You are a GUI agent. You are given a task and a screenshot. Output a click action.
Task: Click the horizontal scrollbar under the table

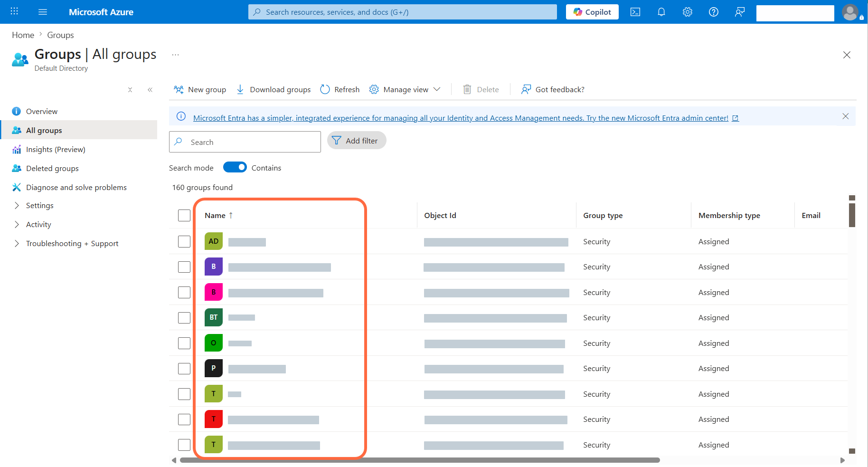(x=420, y=460)
